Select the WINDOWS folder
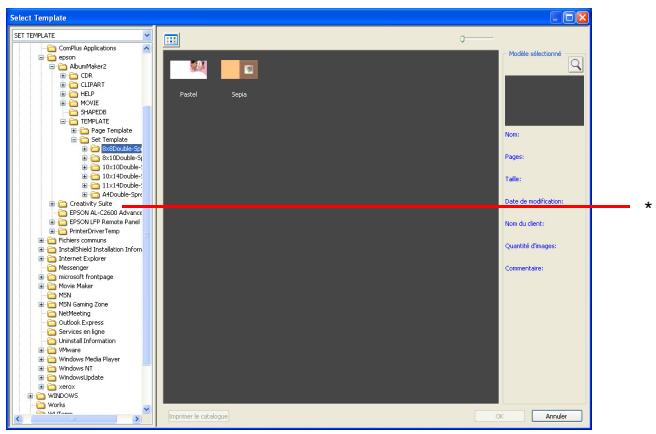The width and height of the screenshot is (656, 434). [x=63, y=395]
